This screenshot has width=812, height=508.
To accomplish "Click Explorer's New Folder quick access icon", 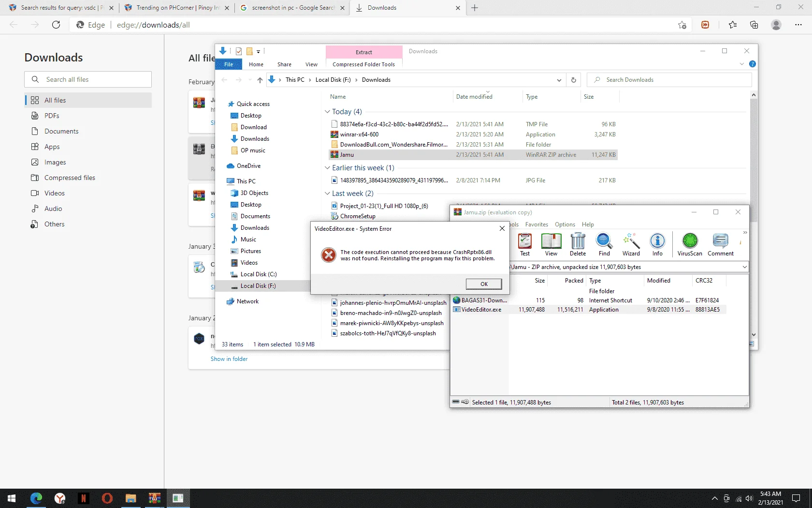I will (250, 51).
